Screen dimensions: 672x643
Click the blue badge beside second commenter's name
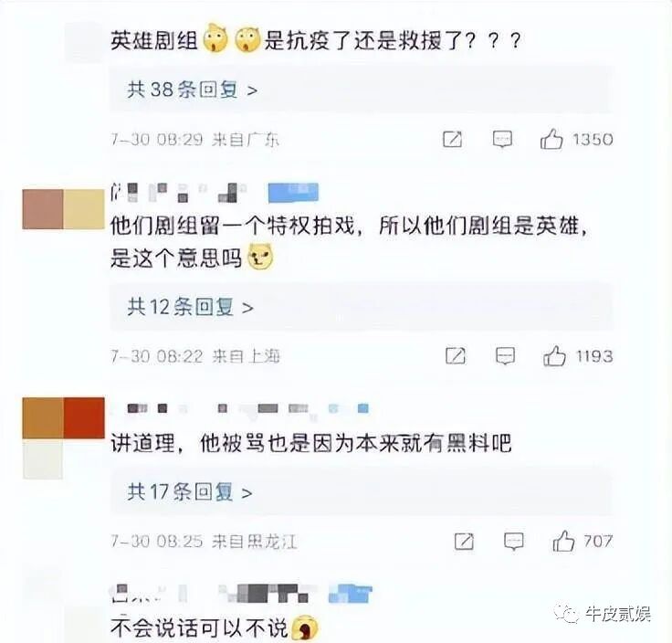pyautogui.click(x=294, y=193)
